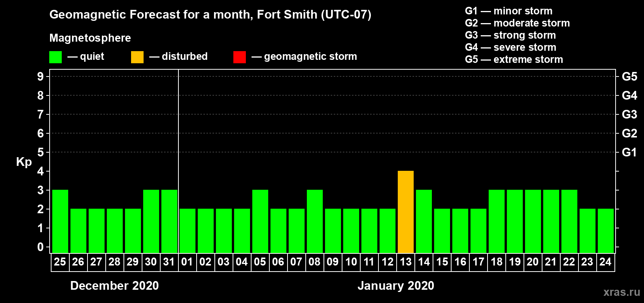Click the bar above date 24
Image resolution: width=644 pixels, height=303 pixels.
pyautogui.click(x=606, y=231)
